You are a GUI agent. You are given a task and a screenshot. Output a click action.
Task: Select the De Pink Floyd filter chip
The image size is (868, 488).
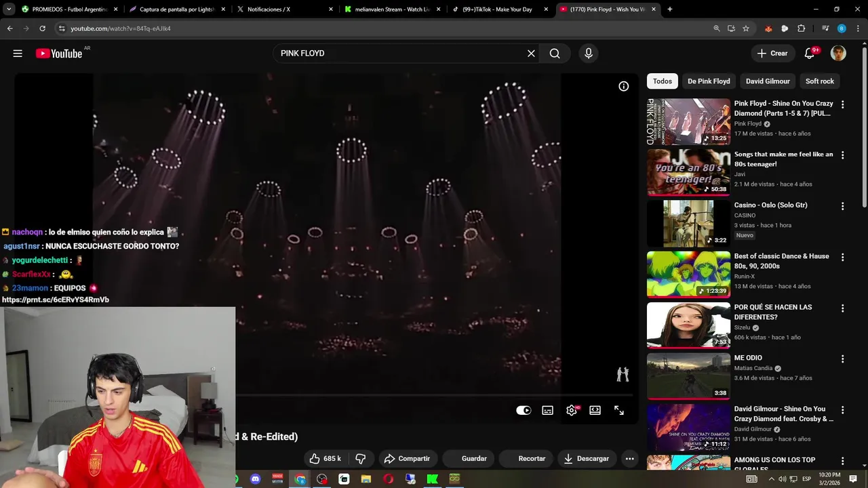tap(709, 81)
